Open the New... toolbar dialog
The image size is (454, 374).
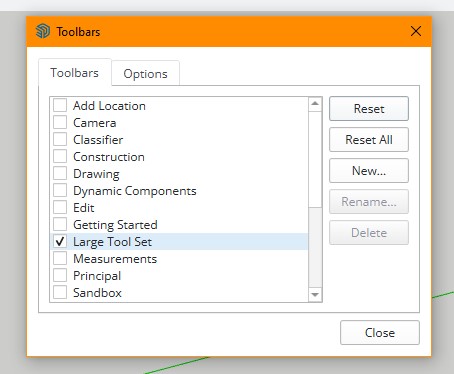[369, 171]
